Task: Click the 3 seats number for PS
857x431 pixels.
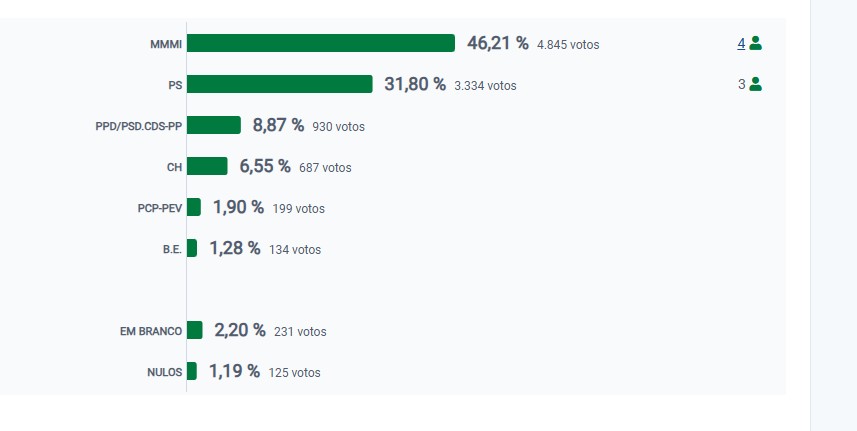Action: pos(741,84)
